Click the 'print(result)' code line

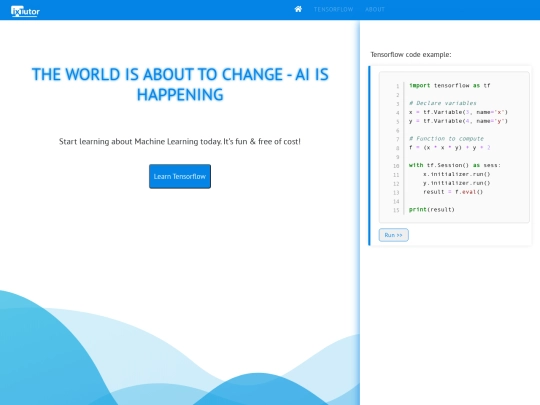coord(432,209)
